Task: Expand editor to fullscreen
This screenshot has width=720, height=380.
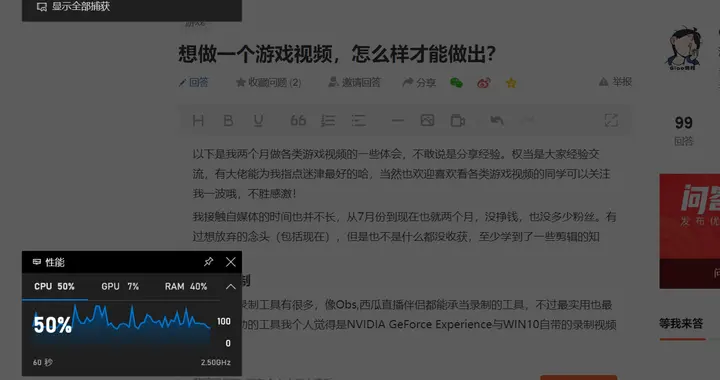Action: click(x=611, y=121)
